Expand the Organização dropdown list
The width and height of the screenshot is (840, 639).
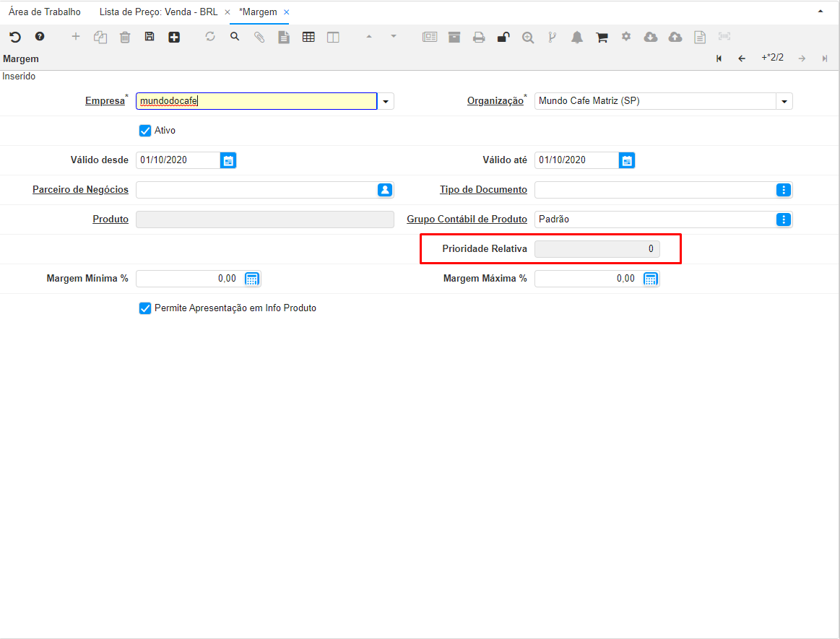[x=784, y=102]
